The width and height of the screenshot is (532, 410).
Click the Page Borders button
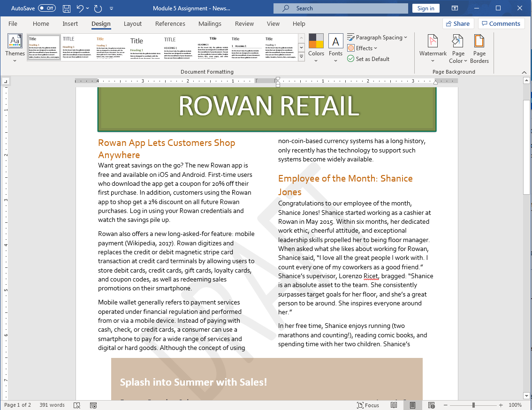479,48
